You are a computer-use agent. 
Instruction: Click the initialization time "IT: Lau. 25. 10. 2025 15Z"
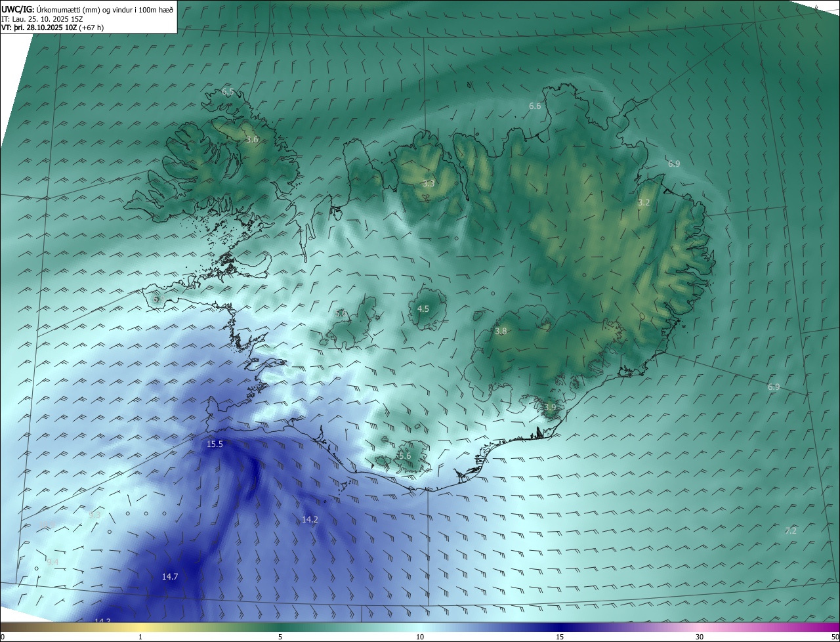43,18
